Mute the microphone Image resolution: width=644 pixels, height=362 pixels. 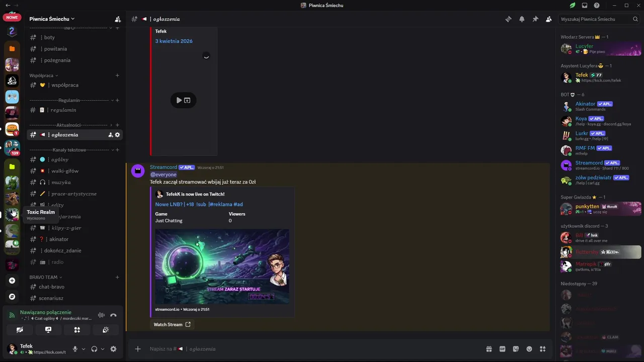point(75,349)
